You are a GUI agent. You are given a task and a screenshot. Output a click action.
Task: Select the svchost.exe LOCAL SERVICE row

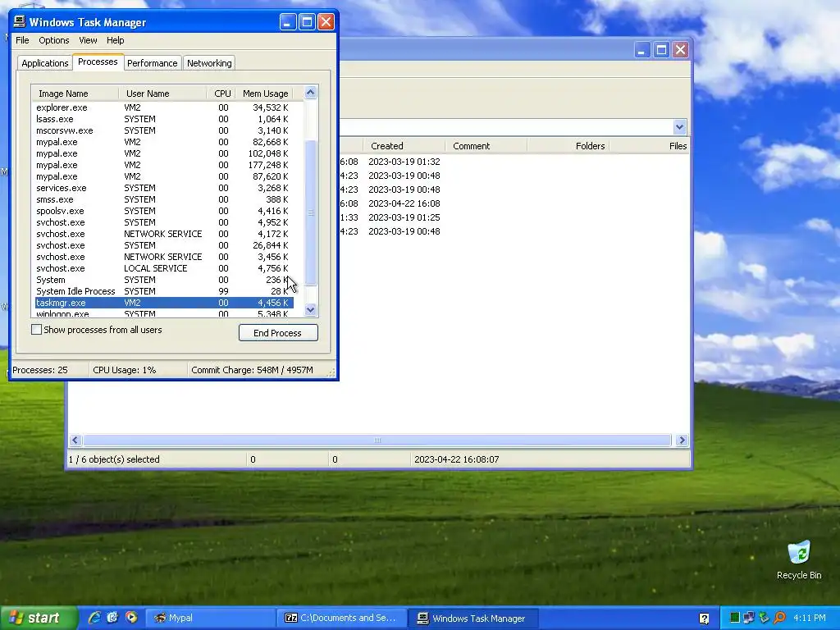click(x=163, y=268)
